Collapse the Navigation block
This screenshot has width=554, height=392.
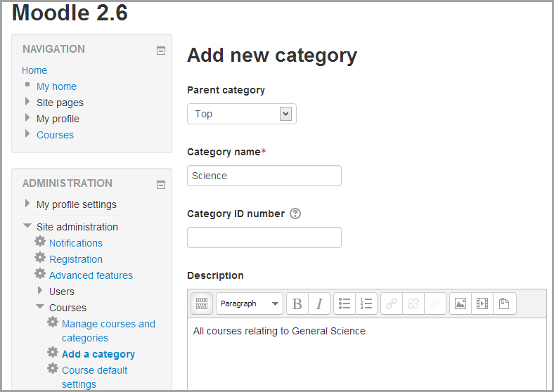click(x=160, y=51)
